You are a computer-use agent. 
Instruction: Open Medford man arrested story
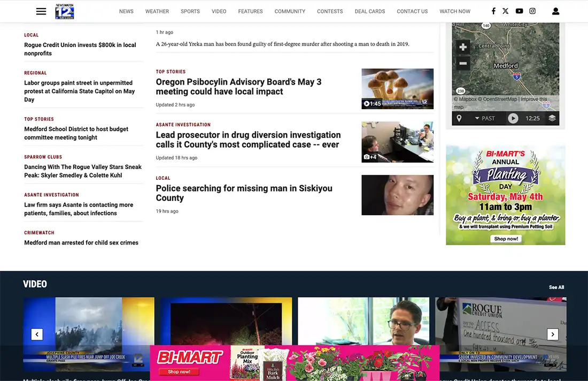coord(81,243)
